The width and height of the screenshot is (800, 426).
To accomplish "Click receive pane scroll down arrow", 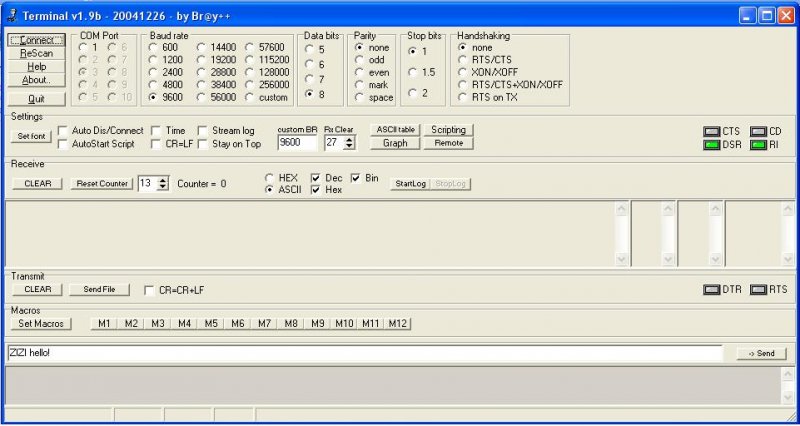I will pyautogui.click(x=621, y=260).
